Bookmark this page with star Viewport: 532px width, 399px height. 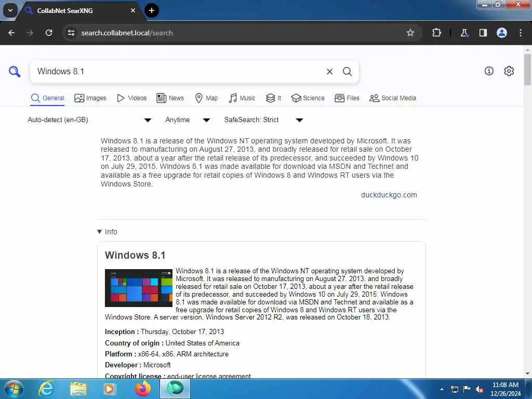(410, 33)
